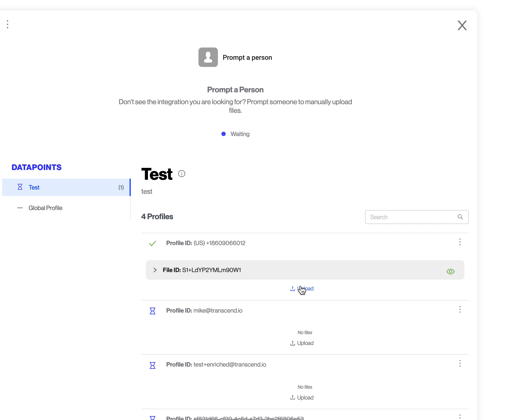
Task: Open options menu for +18609066012 profile
Action: (x=460, y=242)
